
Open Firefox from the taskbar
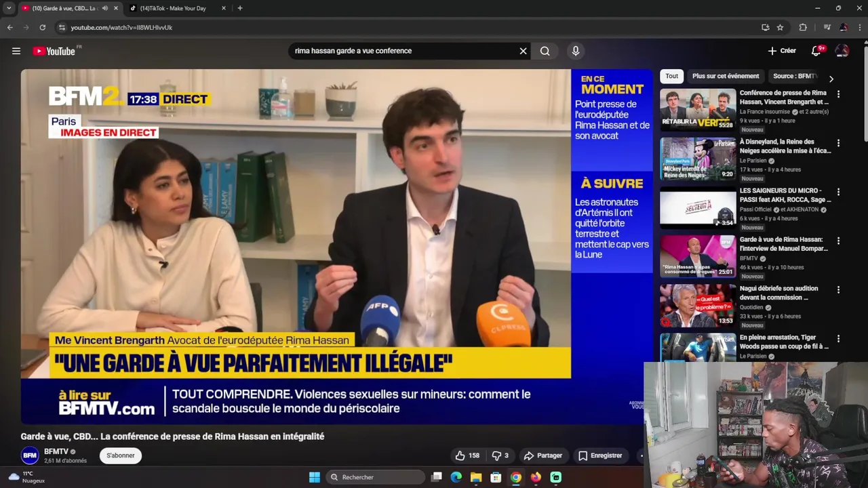[x=536, y=477]
